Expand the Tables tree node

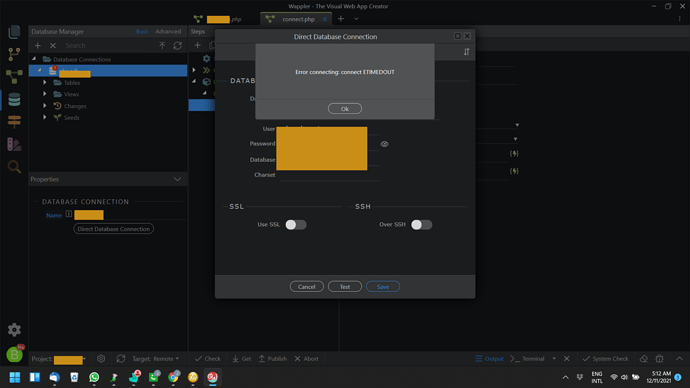pyautogui.click(x=45, y=82)
